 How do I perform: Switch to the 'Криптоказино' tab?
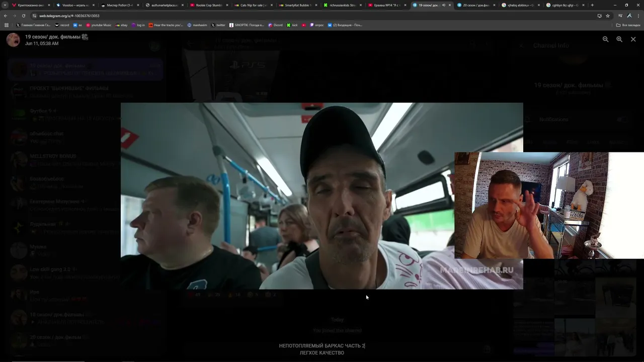pos(31,5)
